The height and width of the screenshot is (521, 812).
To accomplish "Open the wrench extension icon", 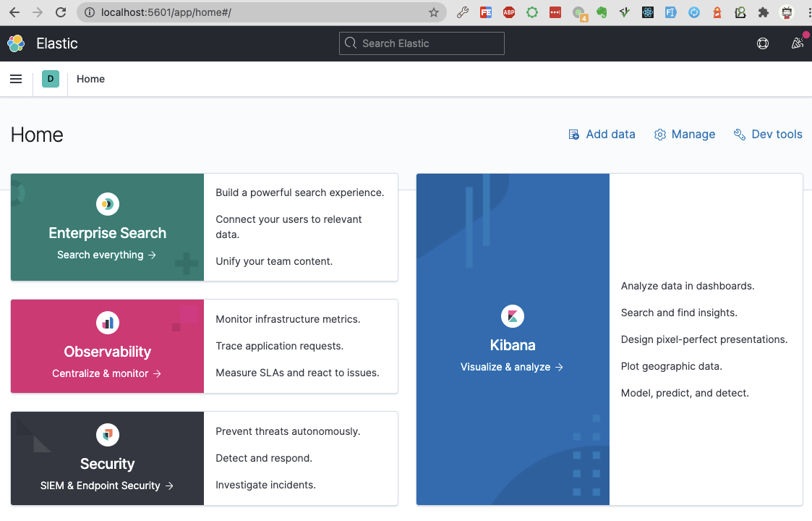I will click(x=463, y=12).
